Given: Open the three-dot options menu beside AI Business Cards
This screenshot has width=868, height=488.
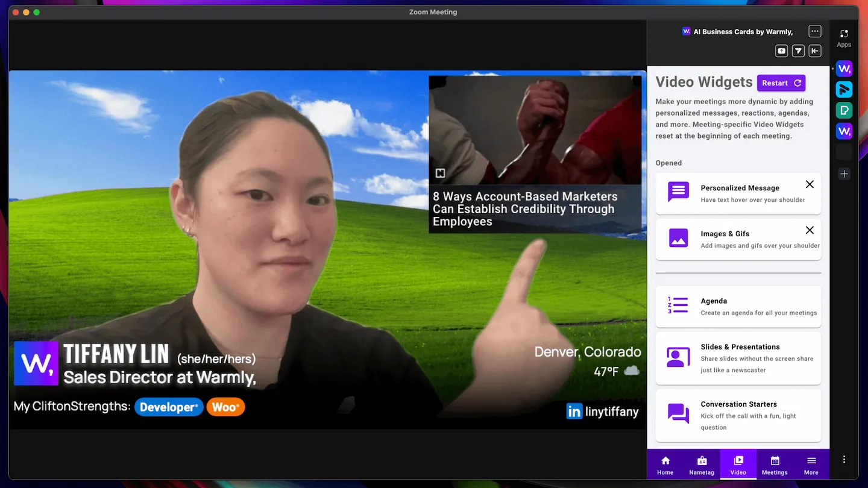Looking at the screenshot, I should (x=815, y=31).
